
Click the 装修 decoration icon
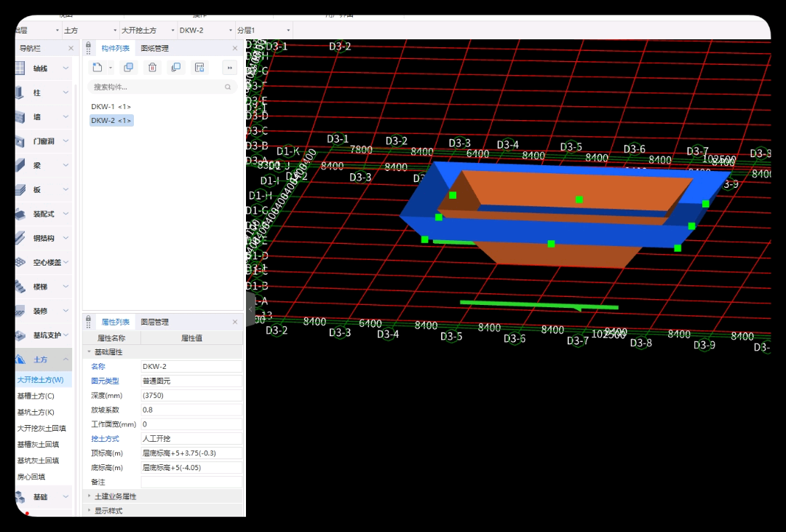point(20,311)
